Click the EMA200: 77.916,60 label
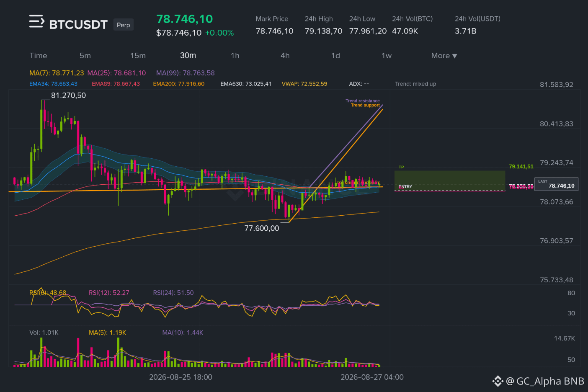588x392 pixels. (x=179, y=84)
